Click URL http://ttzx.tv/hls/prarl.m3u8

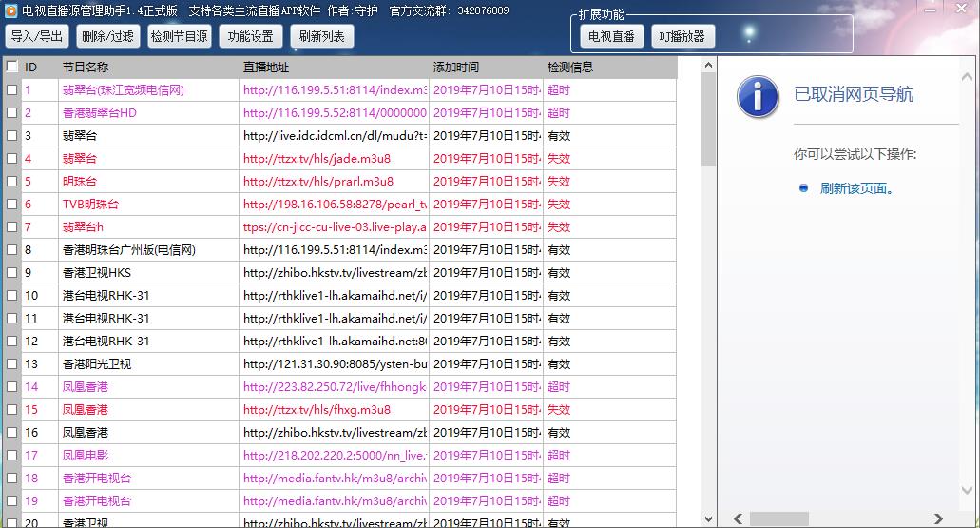(318, 182)
